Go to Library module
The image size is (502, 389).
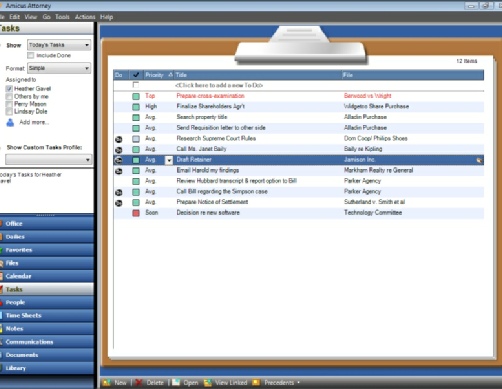coord(47,368)
